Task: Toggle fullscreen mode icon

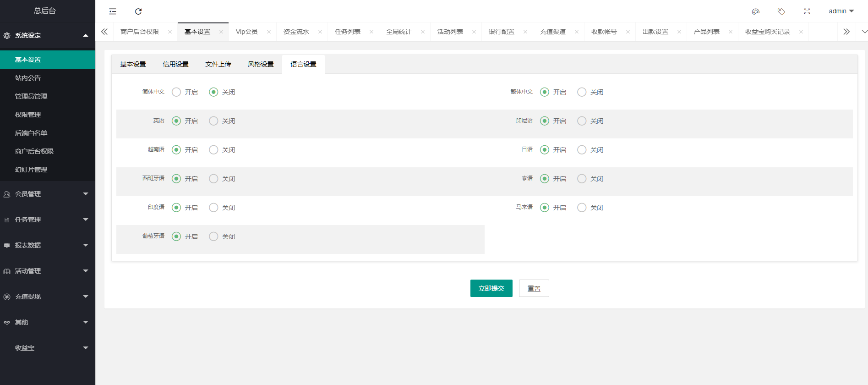Action: 807,11
